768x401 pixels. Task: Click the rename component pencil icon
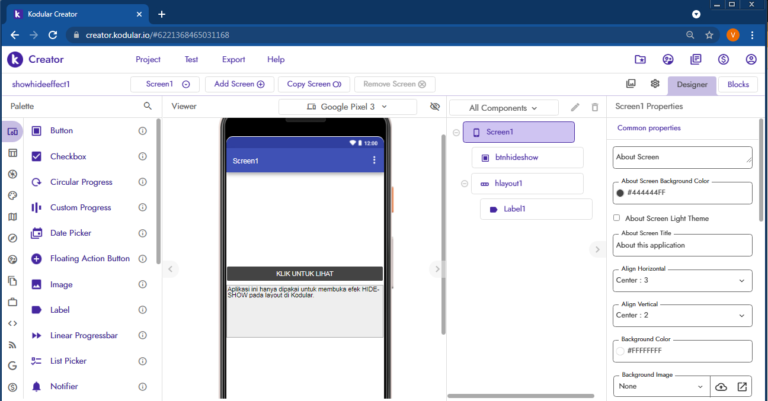pyautogui.click(x=575, y=107)
